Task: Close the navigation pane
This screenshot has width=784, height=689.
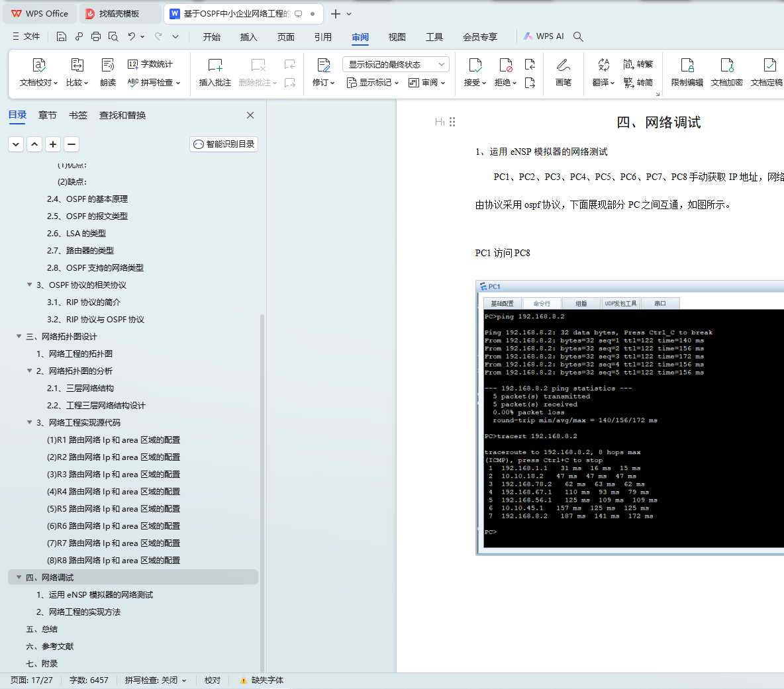Action: click(250, 115)
